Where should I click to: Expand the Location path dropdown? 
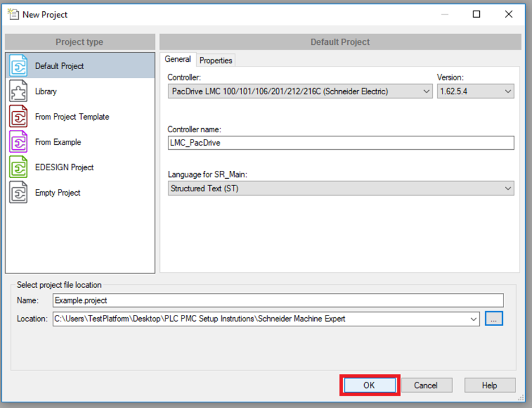pos(474,319)
